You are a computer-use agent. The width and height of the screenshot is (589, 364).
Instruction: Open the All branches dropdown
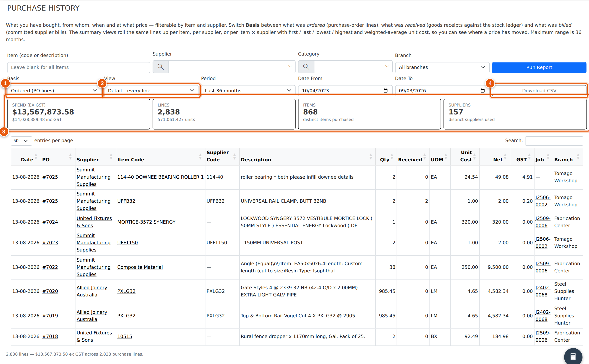coord(442,67)
